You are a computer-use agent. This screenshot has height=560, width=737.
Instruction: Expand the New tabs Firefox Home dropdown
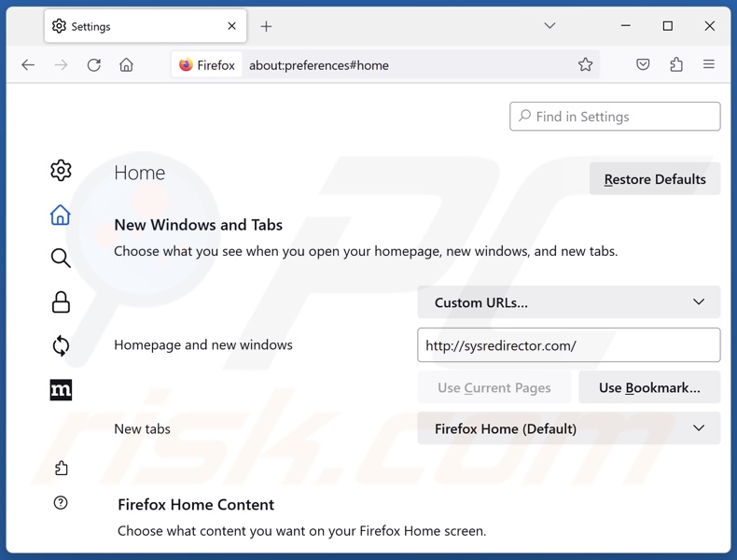(568, 428)
